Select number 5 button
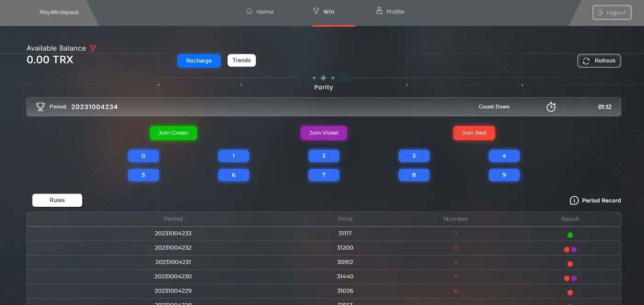The height and width of the screenshot is (305, 644). click(x=144, y=175)
